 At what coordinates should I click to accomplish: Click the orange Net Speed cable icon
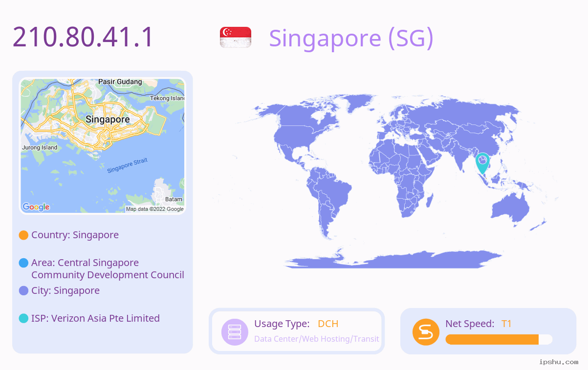(x=426, y=332)
